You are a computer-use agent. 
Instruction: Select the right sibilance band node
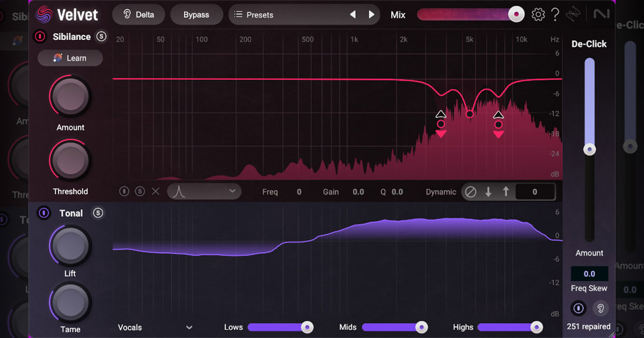tap(498, 124)
